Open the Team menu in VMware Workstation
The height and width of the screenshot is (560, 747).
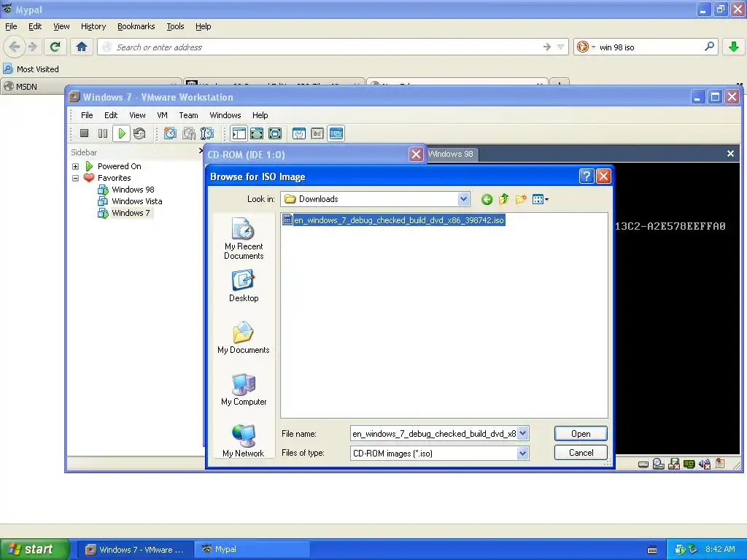point(189,115)
